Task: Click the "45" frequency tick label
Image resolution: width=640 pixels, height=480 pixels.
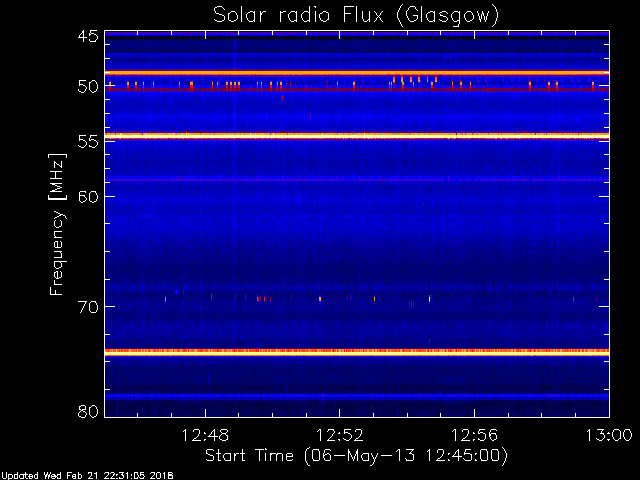Action: [x=88, y=37]
